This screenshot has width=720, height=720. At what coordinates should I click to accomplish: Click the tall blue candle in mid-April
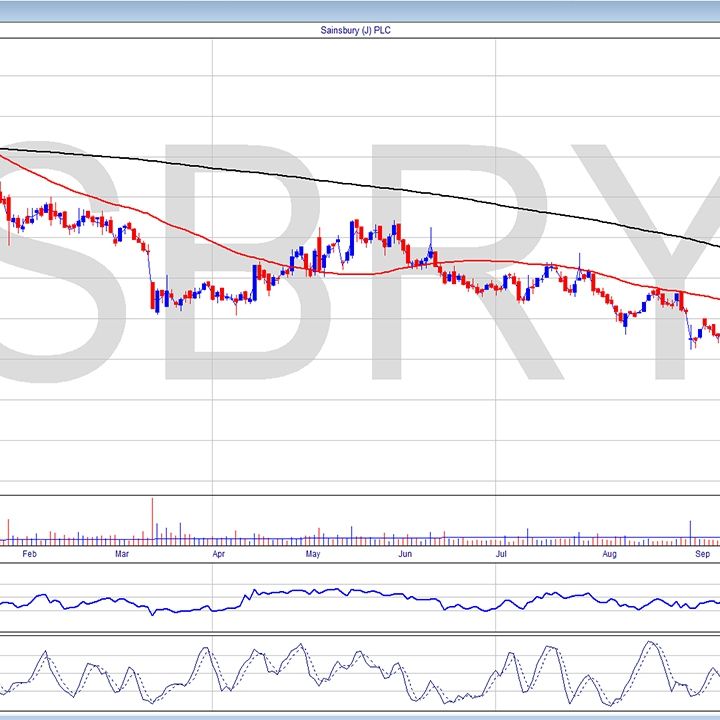(255, 282)
